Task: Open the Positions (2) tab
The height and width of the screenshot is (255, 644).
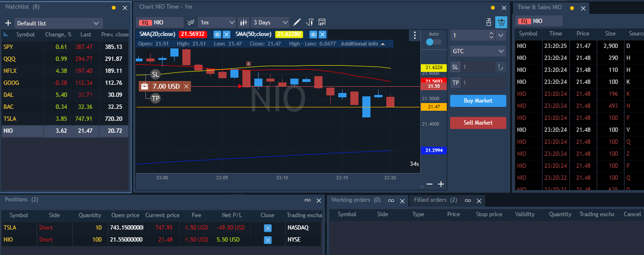Action: tap(22, 199)
